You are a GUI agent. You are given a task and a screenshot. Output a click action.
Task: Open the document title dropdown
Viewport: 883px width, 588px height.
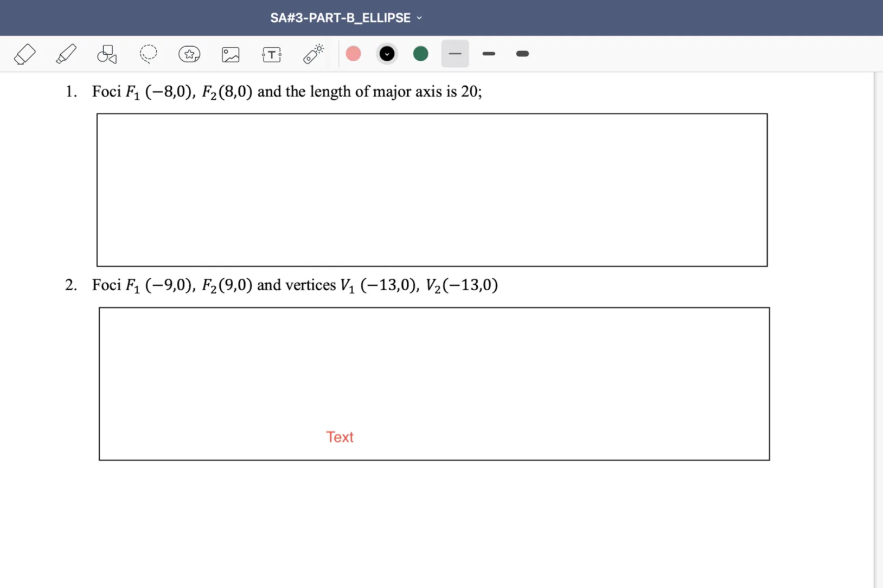(x=419, y=17)
